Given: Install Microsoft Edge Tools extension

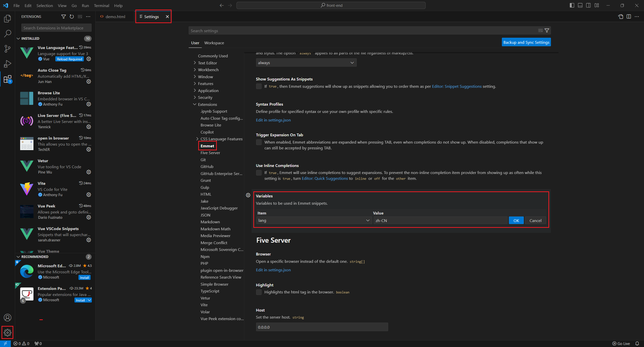Looking at the screenshot, I should click(x=85, y=278).
